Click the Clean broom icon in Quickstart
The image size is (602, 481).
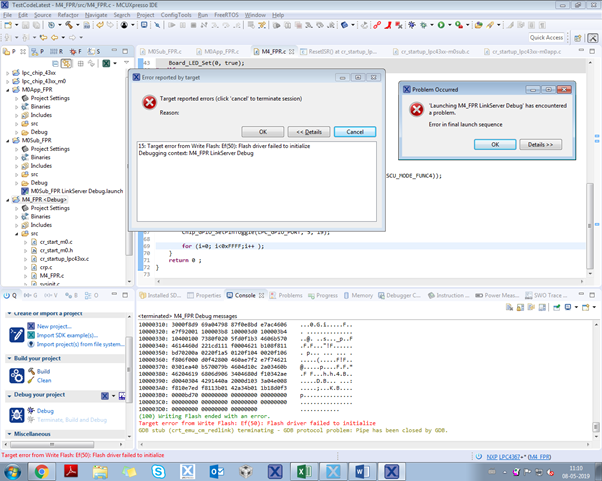[31, 380]
